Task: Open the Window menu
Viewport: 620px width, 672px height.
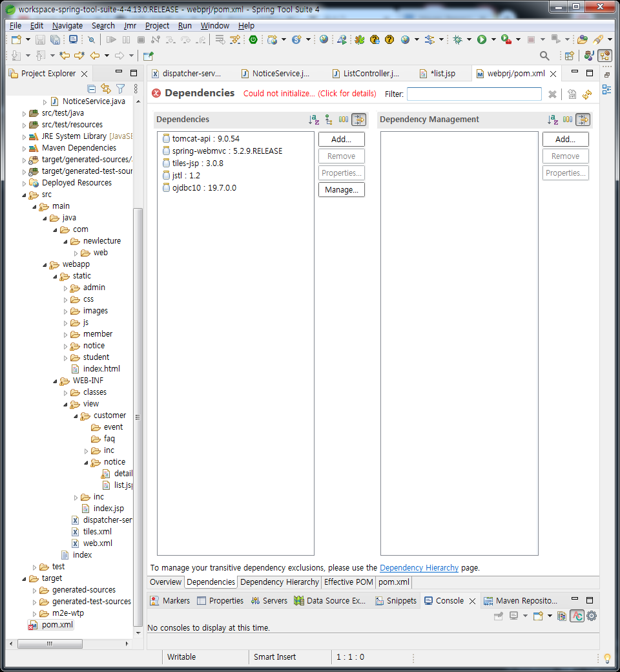Action: click(214, 26)
